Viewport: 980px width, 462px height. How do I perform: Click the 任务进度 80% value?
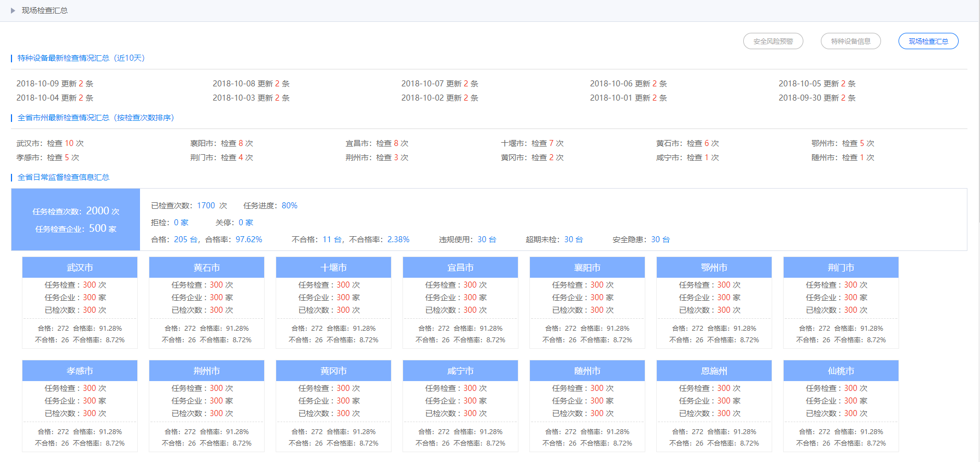[289, 206]
